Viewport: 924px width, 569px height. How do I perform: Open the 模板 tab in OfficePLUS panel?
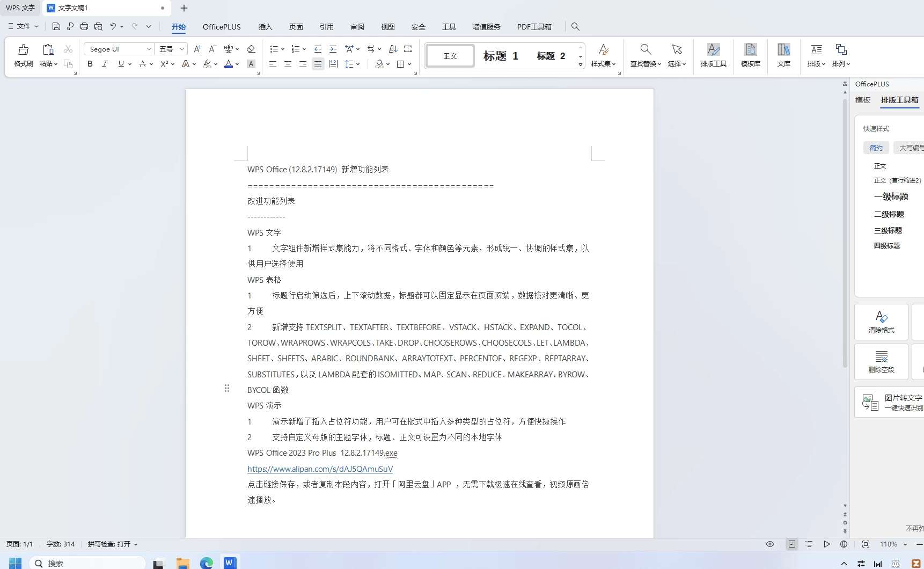pyautogui.click(x=862, y=100)
